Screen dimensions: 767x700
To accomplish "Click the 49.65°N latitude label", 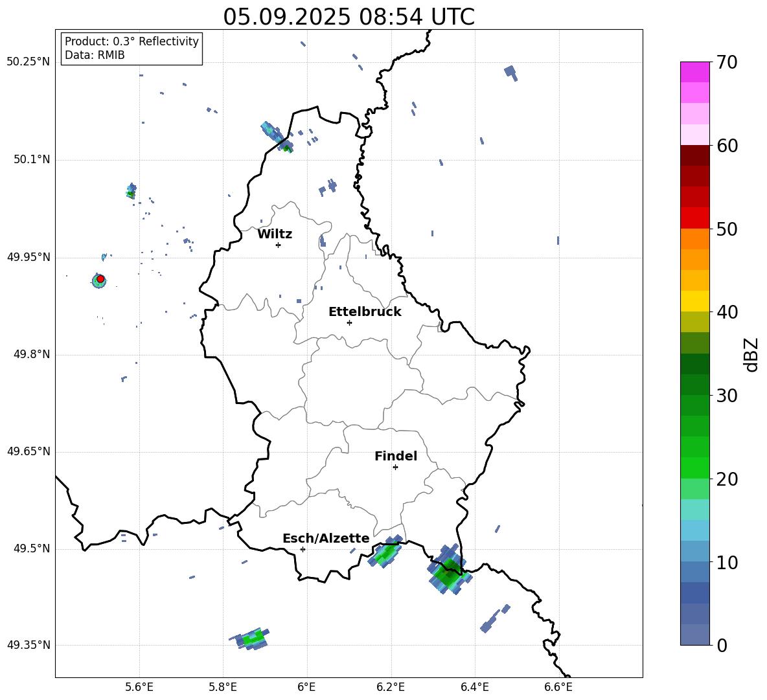I will click(29, 451).
